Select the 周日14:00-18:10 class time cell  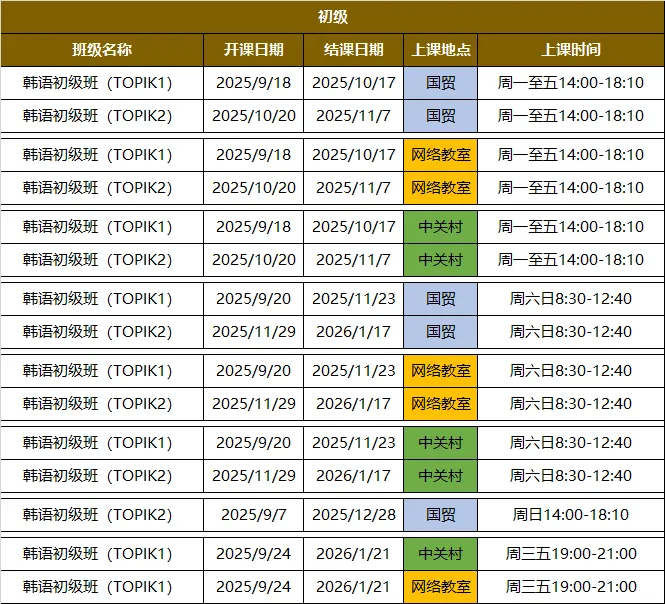point(571,515)
